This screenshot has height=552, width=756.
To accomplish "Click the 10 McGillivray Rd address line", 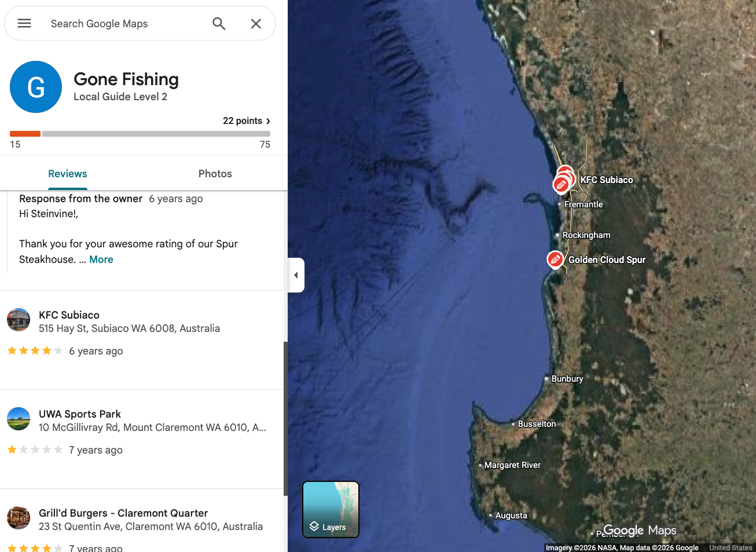I will point(152,427).
